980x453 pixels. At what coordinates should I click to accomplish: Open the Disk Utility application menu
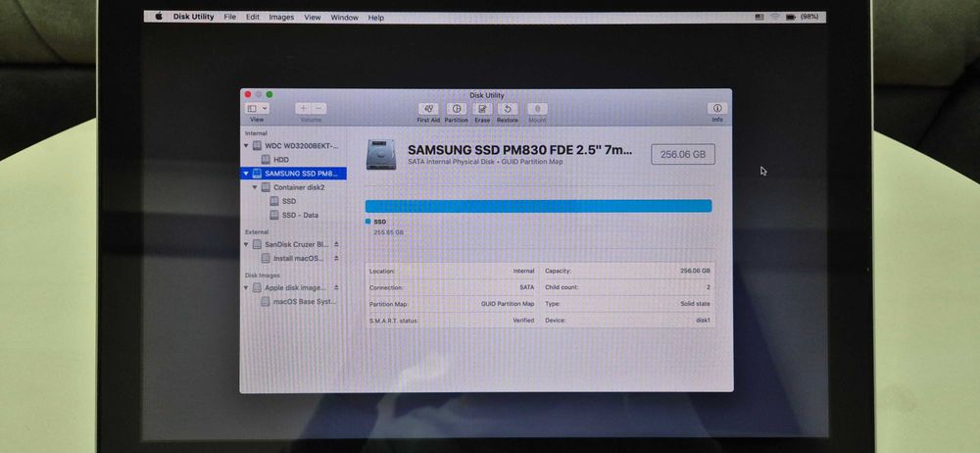click(x=193, y=17)
